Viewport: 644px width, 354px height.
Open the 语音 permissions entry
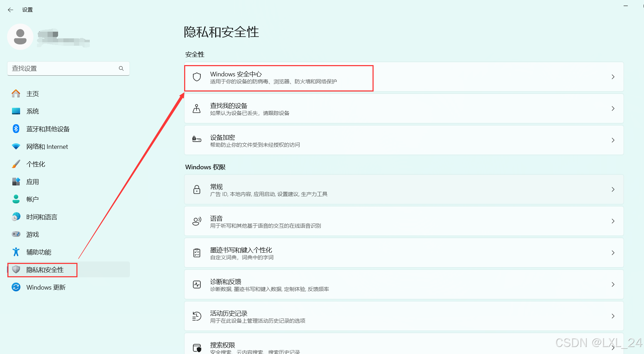pos(404,221)
